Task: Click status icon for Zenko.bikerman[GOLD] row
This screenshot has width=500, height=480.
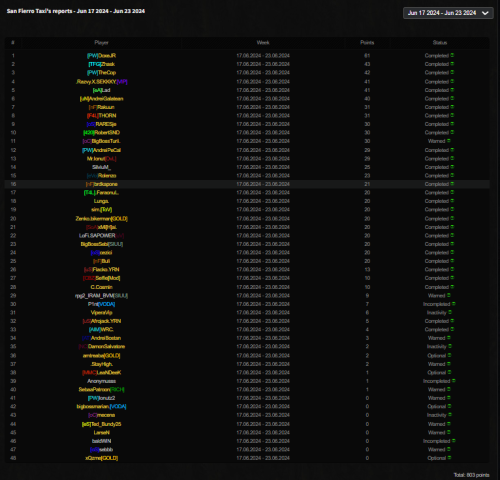Action: point(452,218)
